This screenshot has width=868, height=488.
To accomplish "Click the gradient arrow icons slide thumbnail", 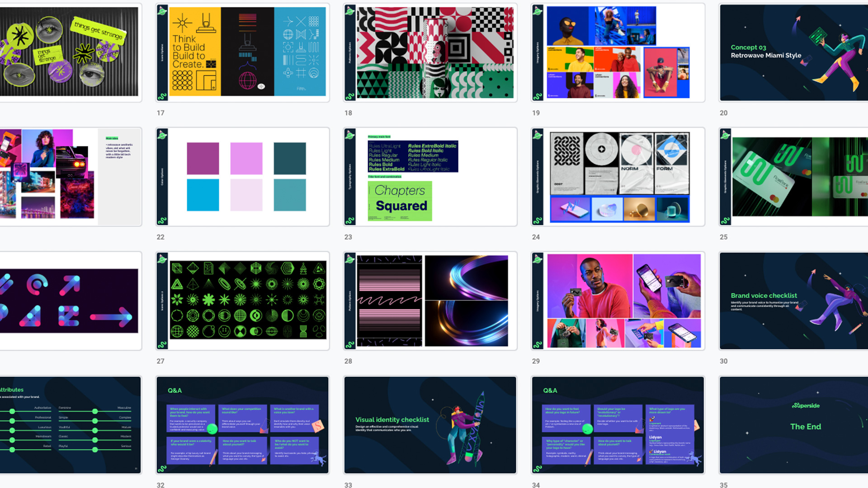I will (x=70, y=301).
